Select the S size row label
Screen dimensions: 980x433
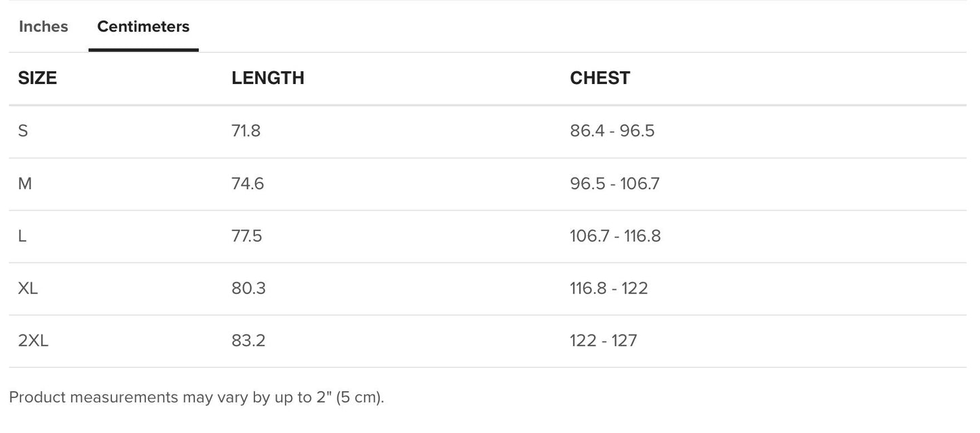(x=23, y=131)
